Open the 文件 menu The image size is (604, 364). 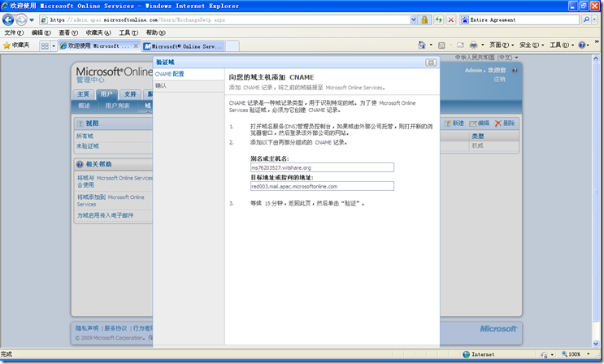pyautogui.click(x=14, y=32)
